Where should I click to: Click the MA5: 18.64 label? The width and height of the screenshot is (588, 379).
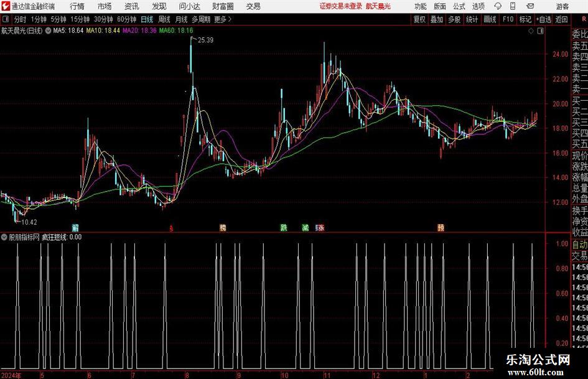click(x=68, y=30)
